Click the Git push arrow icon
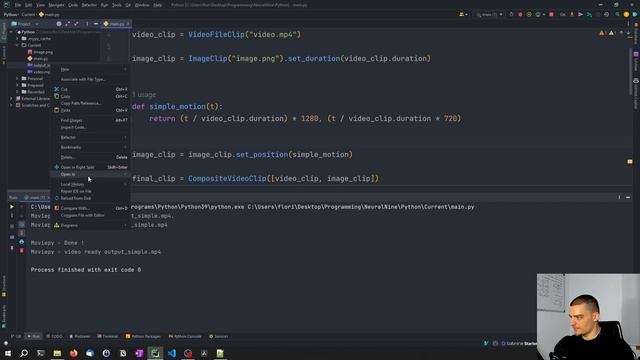This screenshot has height=360, width=640. [x=580, y=14]
